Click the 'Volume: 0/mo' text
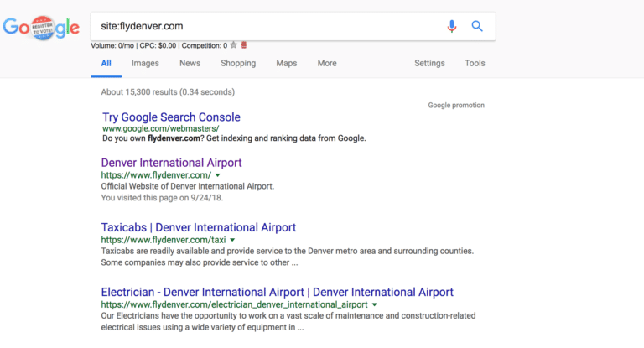The height and width of the screenshot is (348, 644). pyautogui.click(x=112, y=45)
